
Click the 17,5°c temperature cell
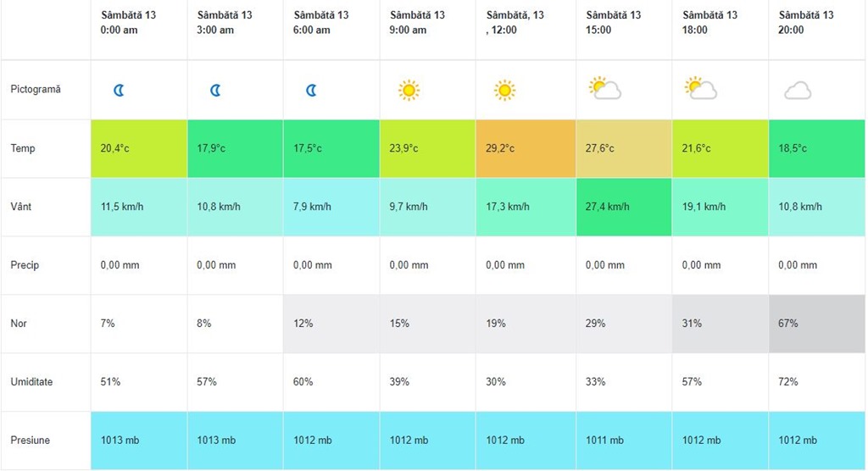click(x=331, y=149)
